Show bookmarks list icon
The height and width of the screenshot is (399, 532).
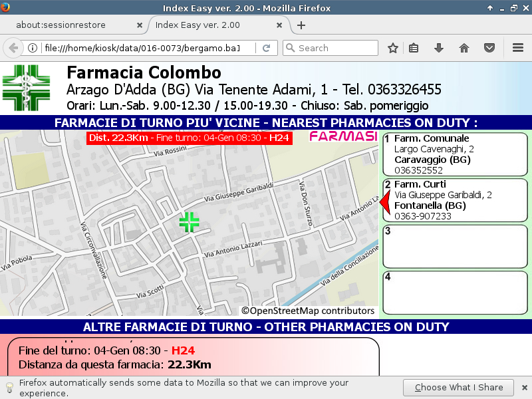click(x=414, y=48)
